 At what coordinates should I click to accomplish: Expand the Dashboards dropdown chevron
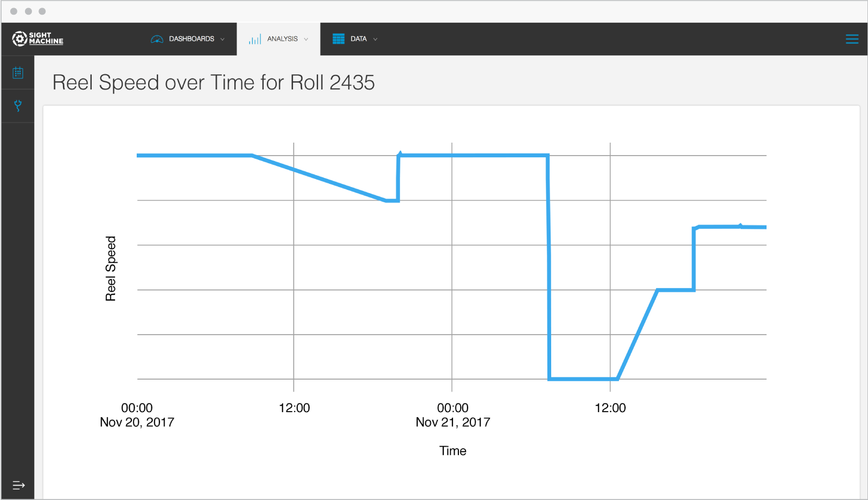click(x=222, y=39)
